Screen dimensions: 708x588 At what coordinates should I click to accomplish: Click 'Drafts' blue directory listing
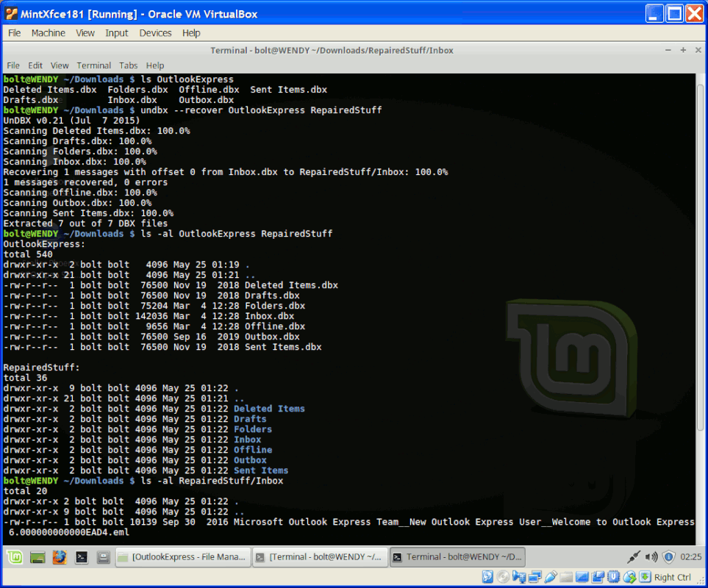point(250,419)
